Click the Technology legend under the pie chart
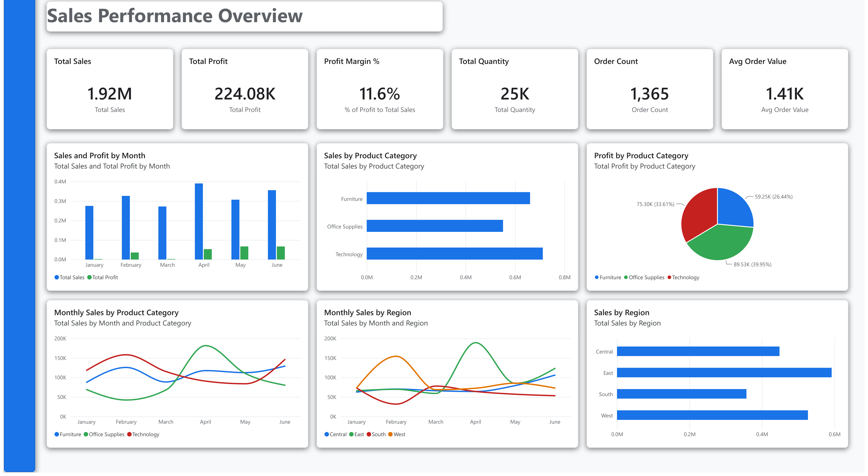Screen dimensions: 868x476 683,278
